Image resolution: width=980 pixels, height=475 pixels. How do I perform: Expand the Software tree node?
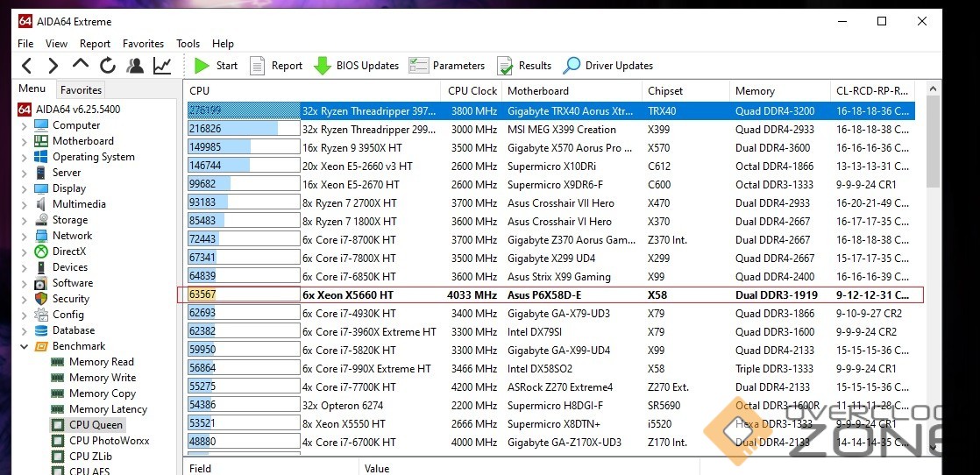[25, 283]
